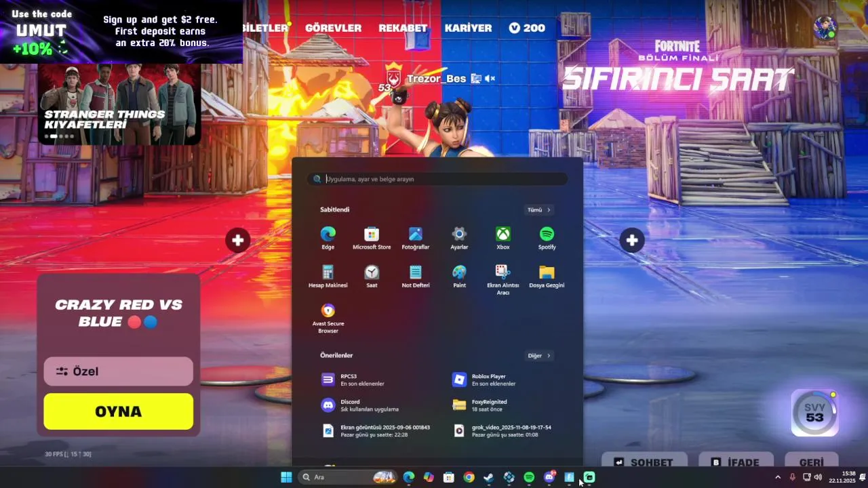Launch the Xbox pinned app
Viewport: 868px width, 488px height.
503,238
